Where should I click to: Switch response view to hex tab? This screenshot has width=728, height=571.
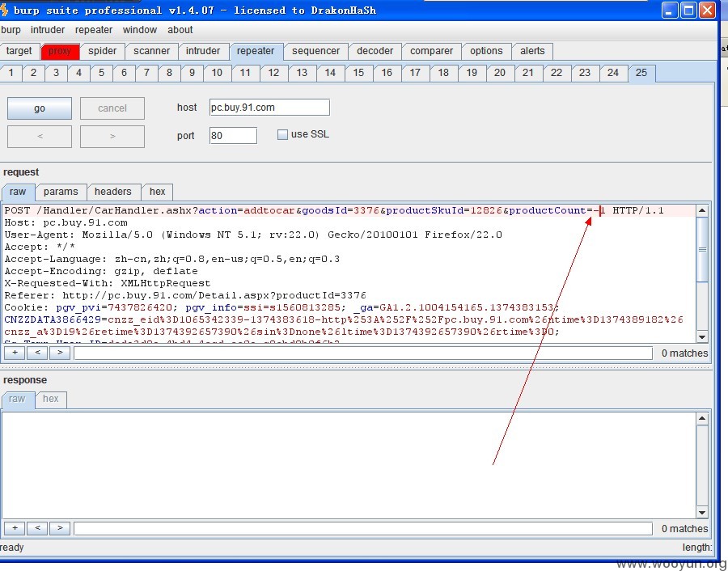[x=51, y=399]
